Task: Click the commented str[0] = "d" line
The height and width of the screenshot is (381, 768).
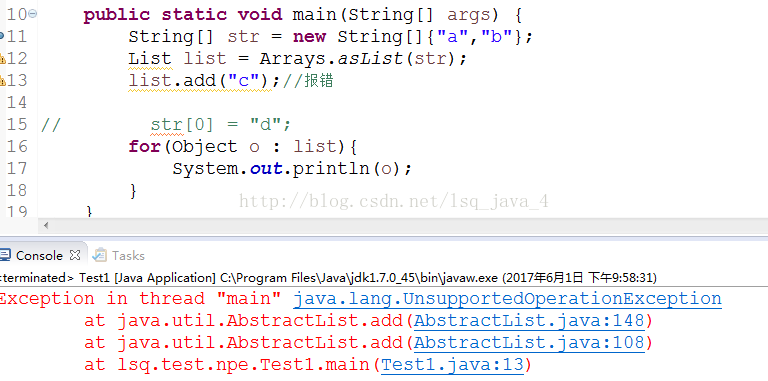Action: coord(220,125)
